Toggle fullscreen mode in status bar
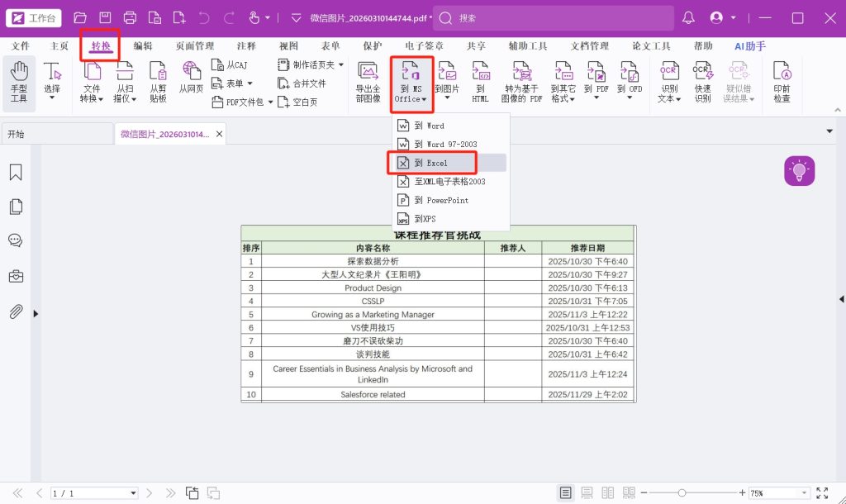The image size is (846, 504). tap(822, 493)
